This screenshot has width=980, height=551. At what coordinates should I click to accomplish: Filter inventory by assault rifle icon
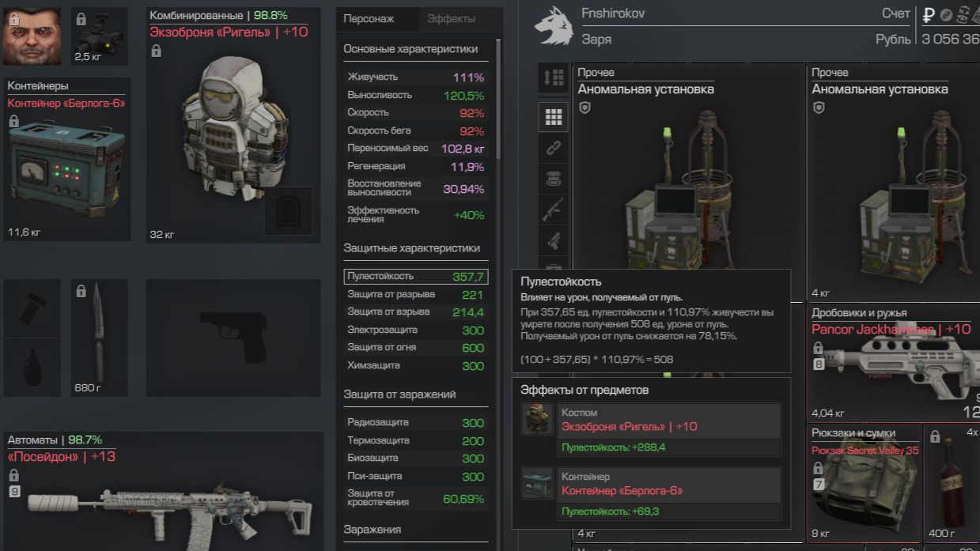coord(554,209)
